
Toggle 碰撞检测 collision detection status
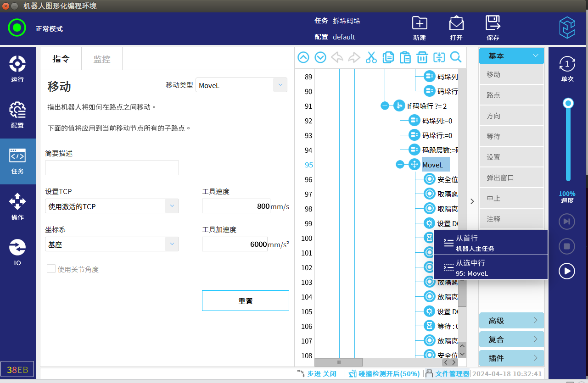click(x=384, y=374)
